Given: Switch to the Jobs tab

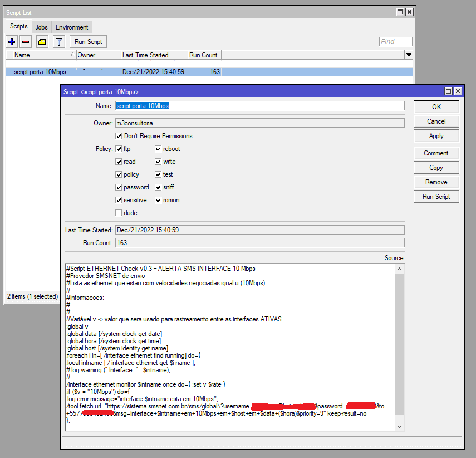Looking at the screenshot, I should click(41, 27).
